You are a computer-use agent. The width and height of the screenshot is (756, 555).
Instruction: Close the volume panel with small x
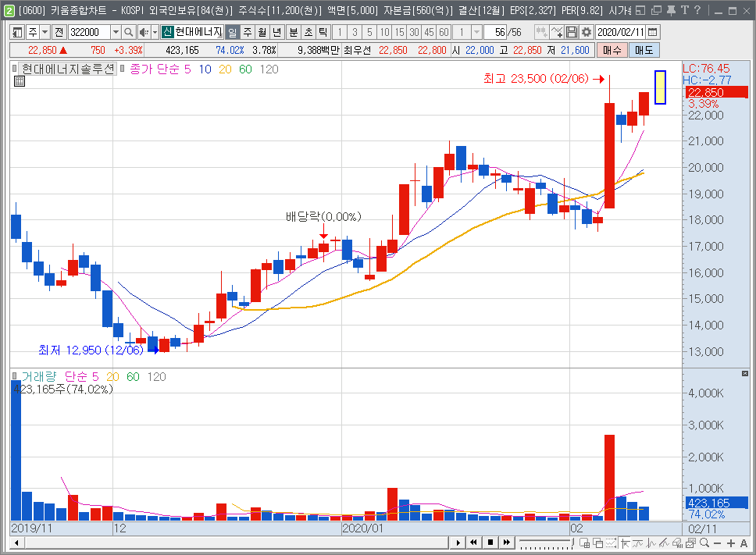click(x=745, y=373)
